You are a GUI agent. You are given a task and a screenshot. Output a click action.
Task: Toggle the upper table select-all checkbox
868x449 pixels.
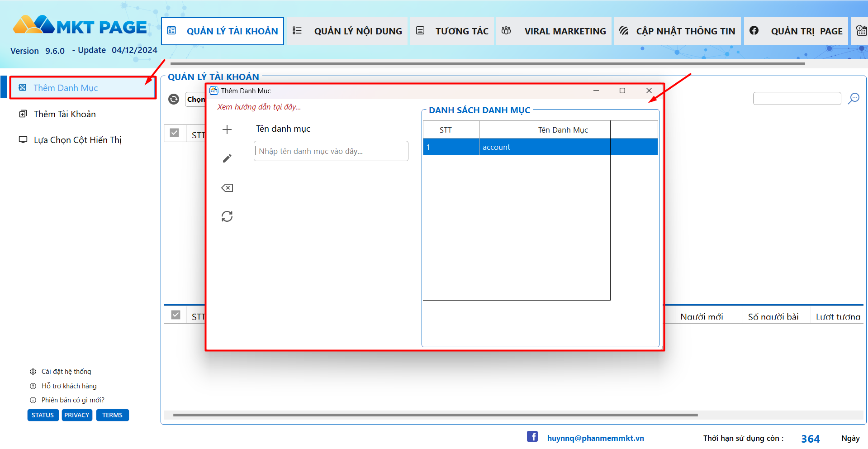(x=175, y=133)
